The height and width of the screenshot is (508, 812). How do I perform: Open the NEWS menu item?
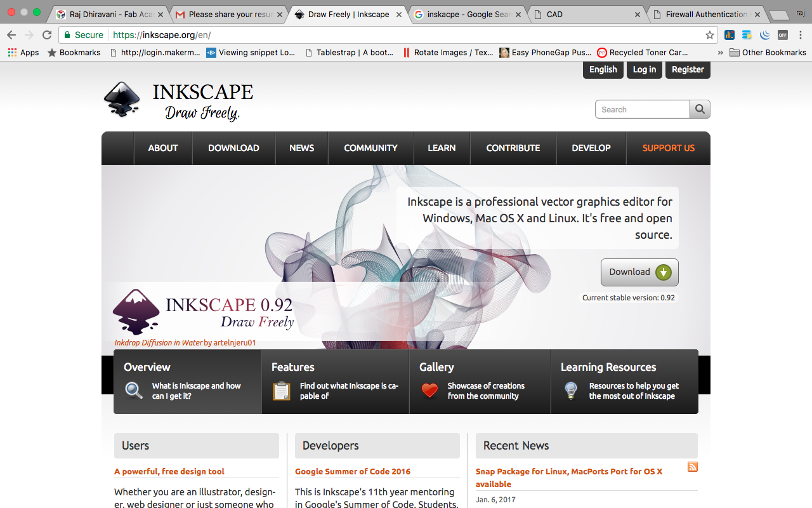click(x=302, y=148)
